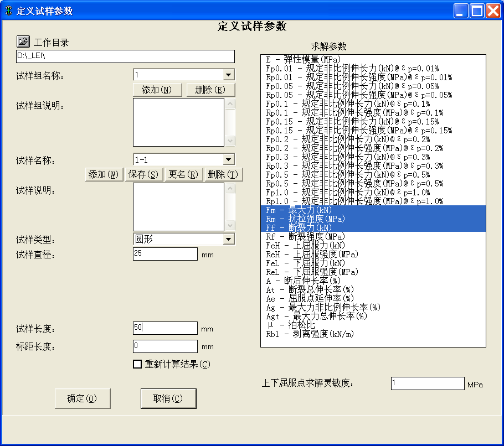
Task: Click the 试样说明 scrollbar down arrow
Action: (x=230, y=225)
